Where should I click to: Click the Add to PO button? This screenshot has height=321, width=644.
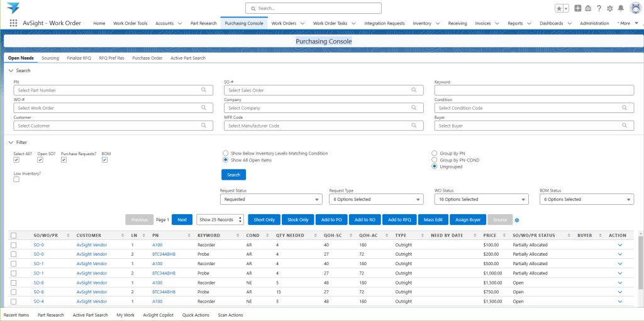click(331, 220)
